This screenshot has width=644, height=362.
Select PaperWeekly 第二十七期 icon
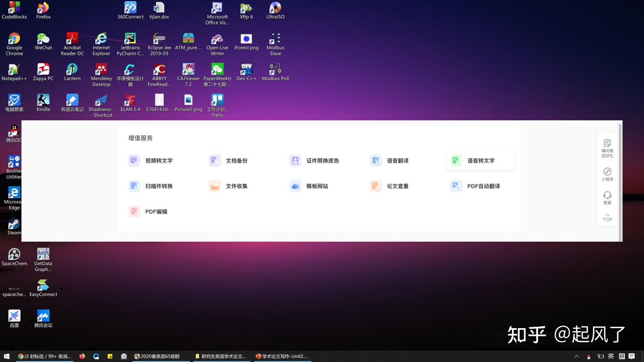tap(217, 75)
